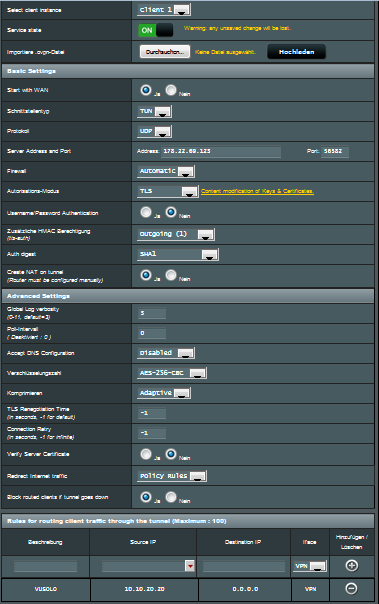
Task: Open Content modification of Keys & Certificates link
Action: pyautogui.click(x=257, y=191)
